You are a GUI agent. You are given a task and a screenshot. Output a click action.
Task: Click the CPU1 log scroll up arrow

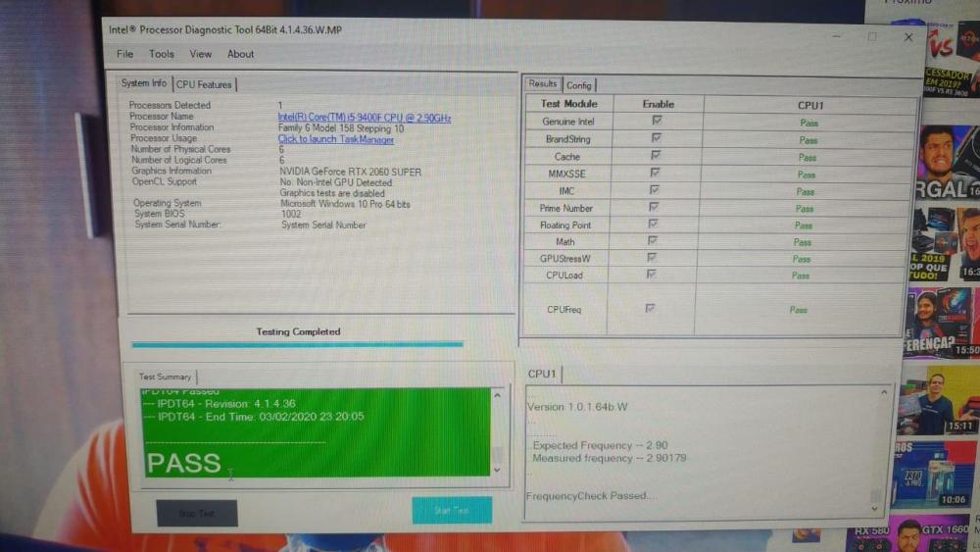[884, 392]
